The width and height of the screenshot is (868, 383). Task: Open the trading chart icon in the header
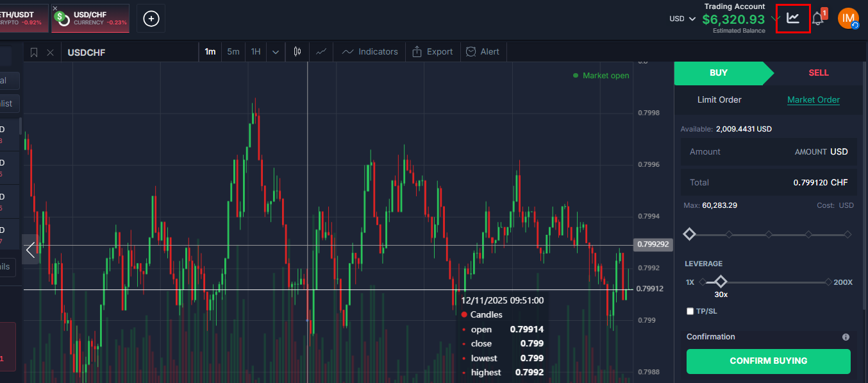pyautogui.click(x=793, y=18)
